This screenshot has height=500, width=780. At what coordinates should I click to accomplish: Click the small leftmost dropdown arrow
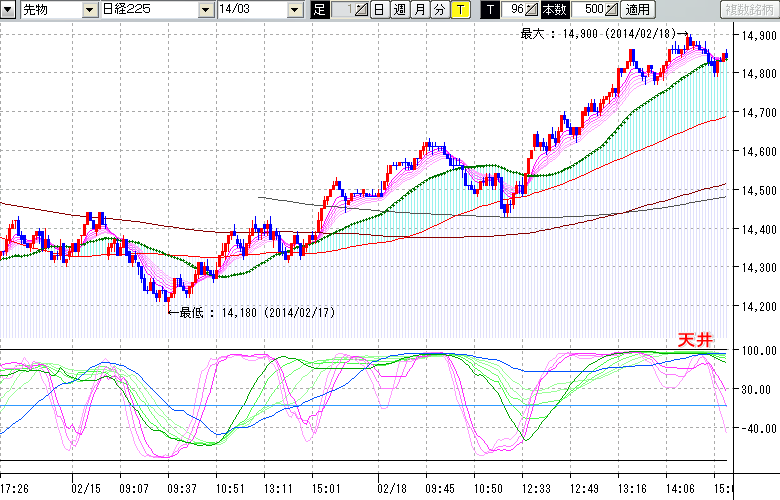(x=9, y=10)
